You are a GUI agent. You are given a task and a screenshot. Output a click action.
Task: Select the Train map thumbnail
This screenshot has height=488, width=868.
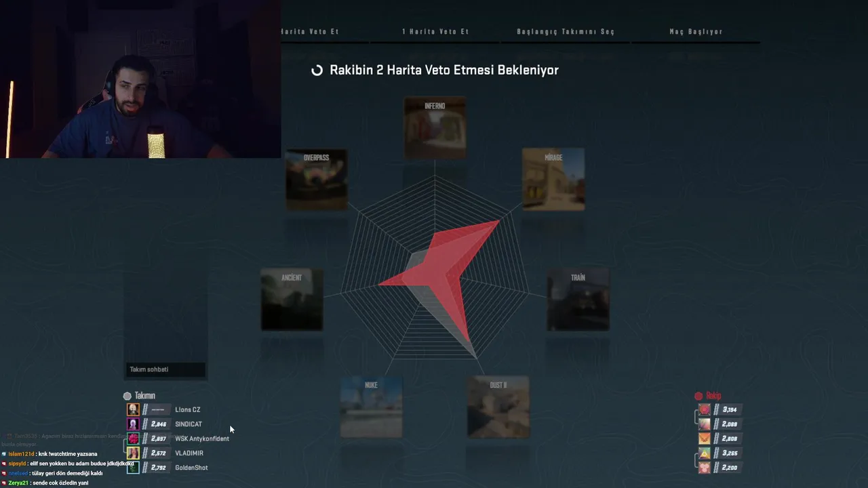(x=578, y=299)
